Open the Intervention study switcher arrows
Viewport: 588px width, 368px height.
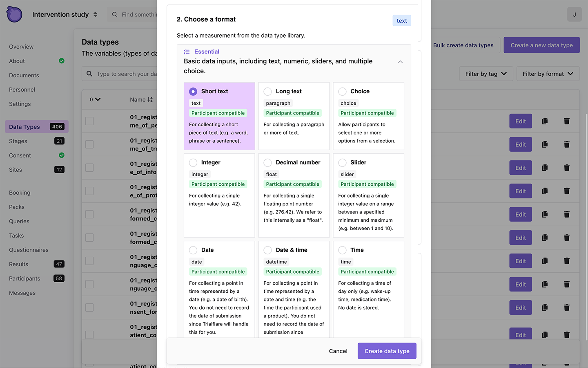pyautogui.click(x=95, y=14)
